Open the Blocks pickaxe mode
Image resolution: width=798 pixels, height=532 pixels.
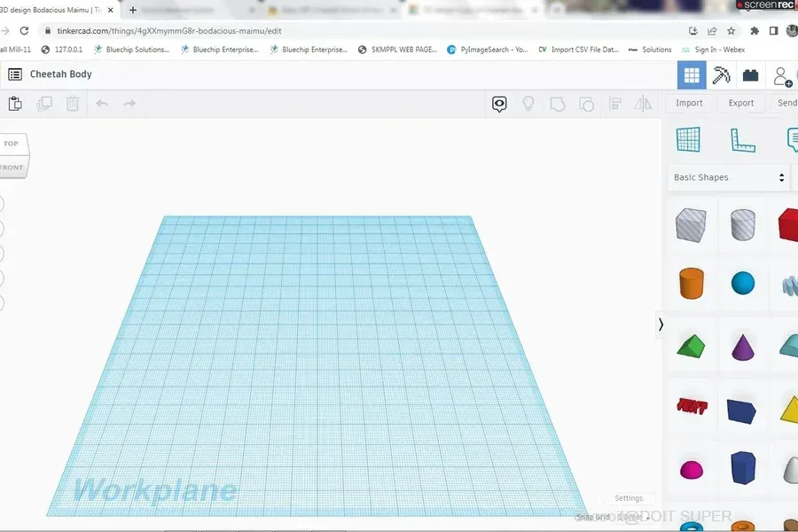point(721,75)
